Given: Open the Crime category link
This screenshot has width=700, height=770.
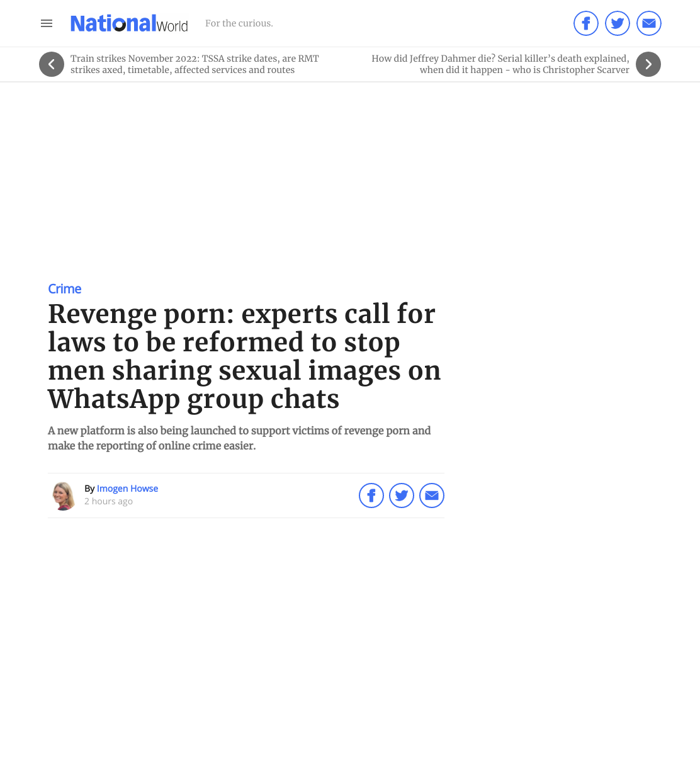Looking at the screenshot, I should pyautogui.click(x=65, y=289).
